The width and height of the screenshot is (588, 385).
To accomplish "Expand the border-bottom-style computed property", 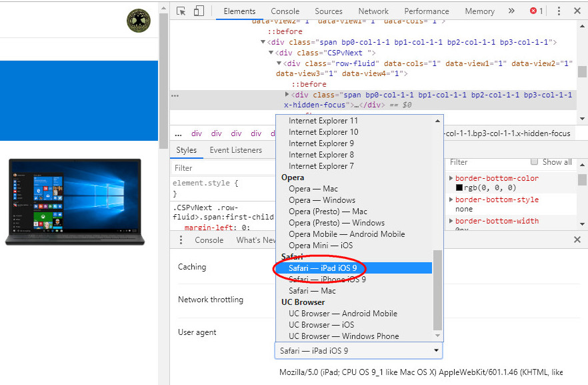I will click(451, 200).
